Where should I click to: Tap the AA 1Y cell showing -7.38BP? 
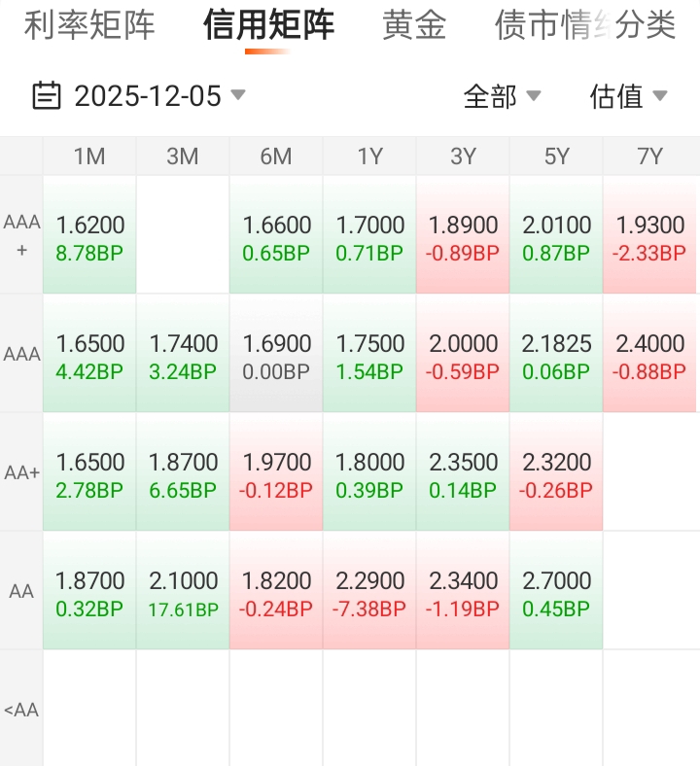coord(369,593)
